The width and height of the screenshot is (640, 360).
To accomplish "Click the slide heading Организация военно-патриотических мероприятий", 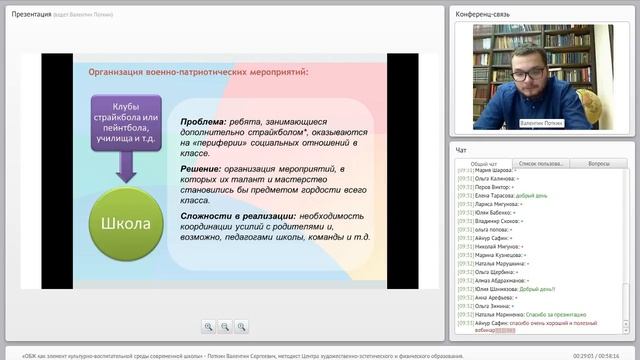I will (x=198, y=72).
